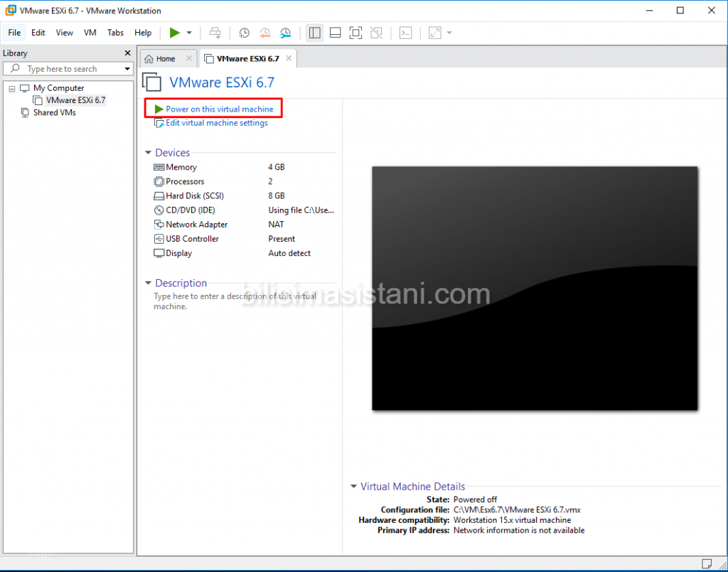Screen dimensions: 728x572
Task: Close the Home tab
Action: 189,58
